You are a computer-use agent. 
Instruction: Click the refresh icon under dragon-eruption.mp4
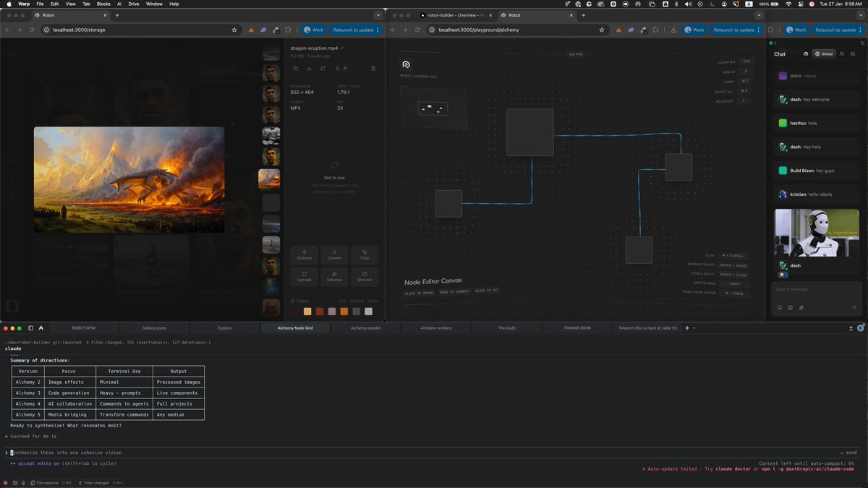pos(323,68)
